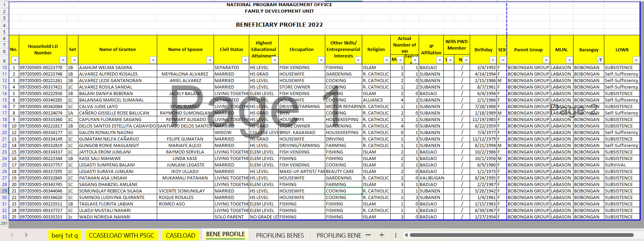The width and height of the screenshot is (644, 241).
Task: Select civil status cell WIDOW
Action: tap(231, 132)
